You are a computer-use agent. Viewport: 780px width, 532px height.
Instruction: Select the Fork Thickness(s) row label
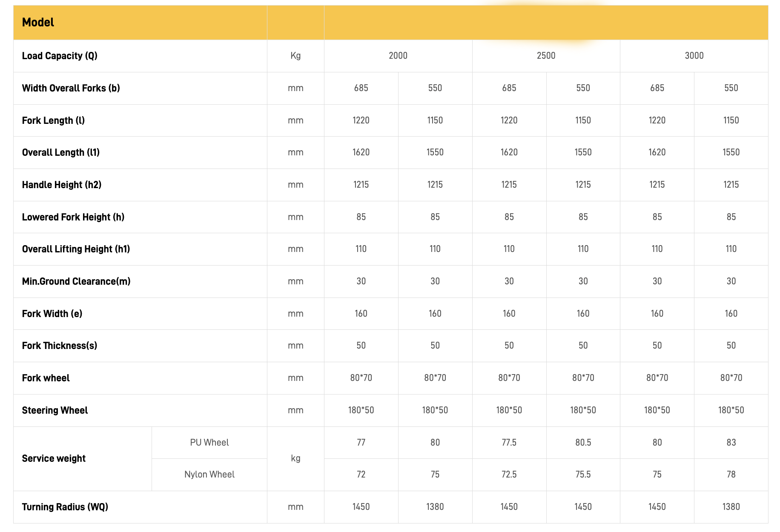(60, 346)
